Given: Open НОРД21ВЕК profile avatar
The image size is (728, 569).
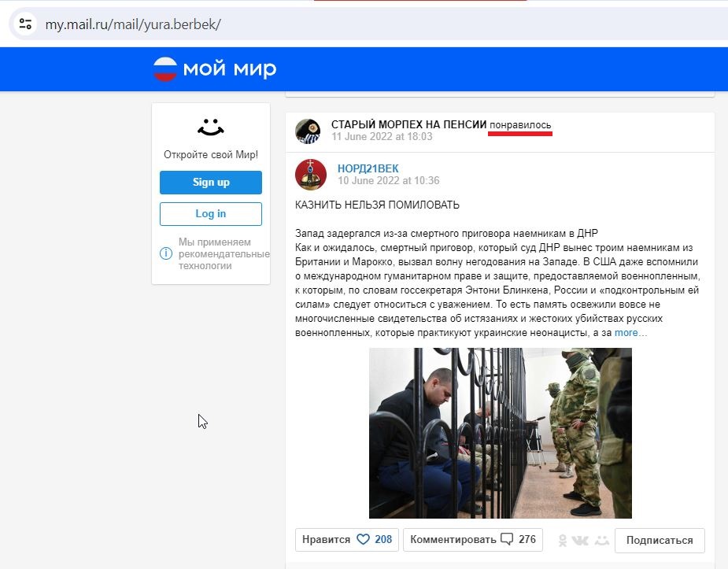Looking at the screenshot, I should tap(311, 175).
